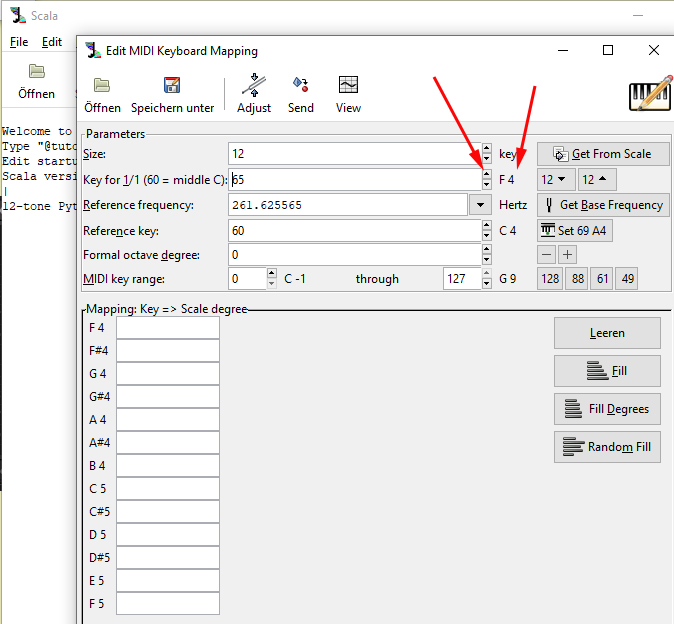Click the Random Fill button
The image size is (674, 624).
tap(607, 447)
